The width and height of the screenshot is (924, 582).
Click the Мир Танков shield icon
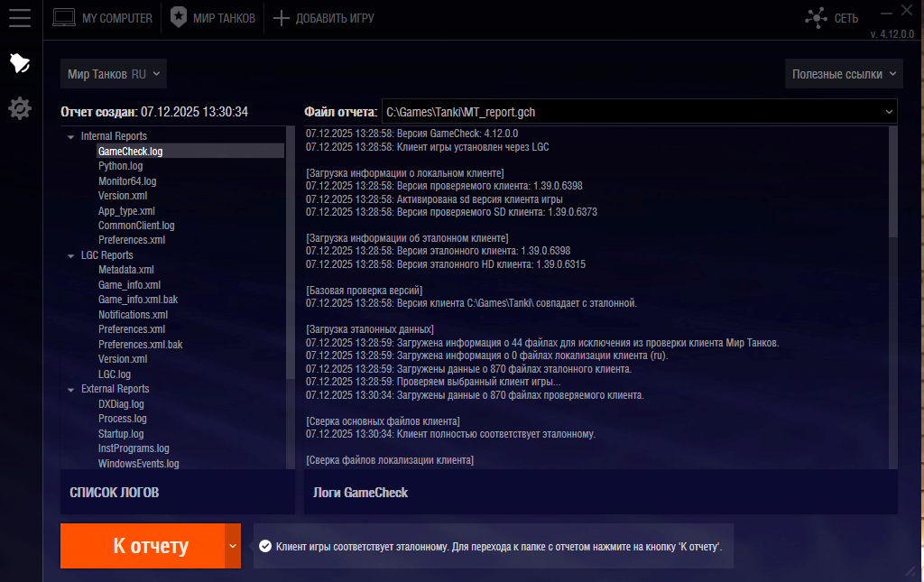(x=178, y=18)
